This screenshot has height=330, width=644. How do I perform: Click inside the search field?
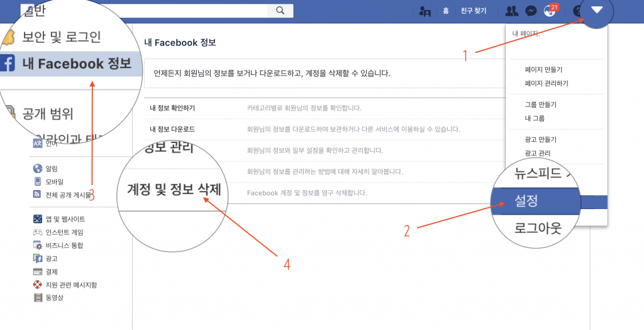pos(150,11)
